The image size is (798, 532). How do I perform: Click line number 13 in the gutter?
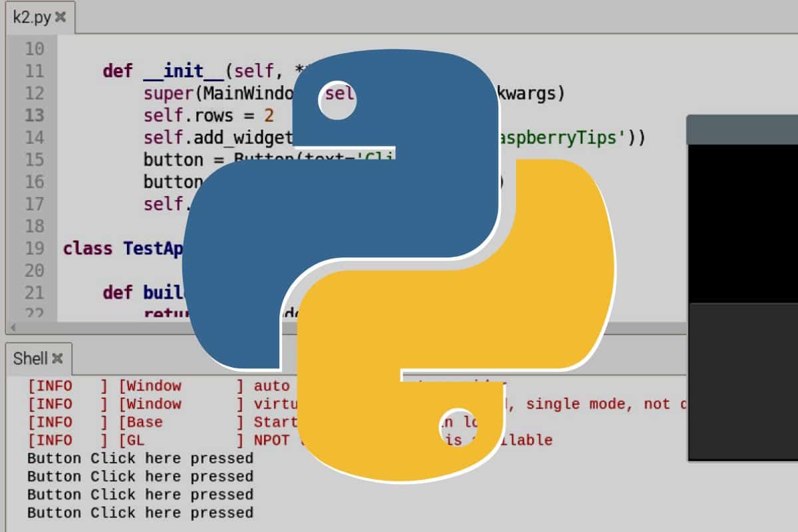(34, 115)
